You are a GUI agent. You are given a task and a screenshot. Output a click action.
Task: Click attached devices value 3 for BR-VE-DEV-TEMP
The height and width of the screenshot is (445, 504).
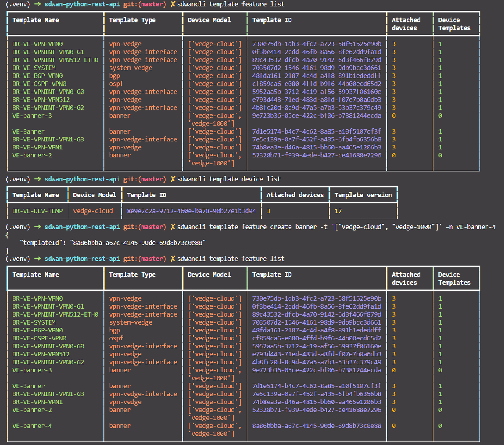click(268, 211)
